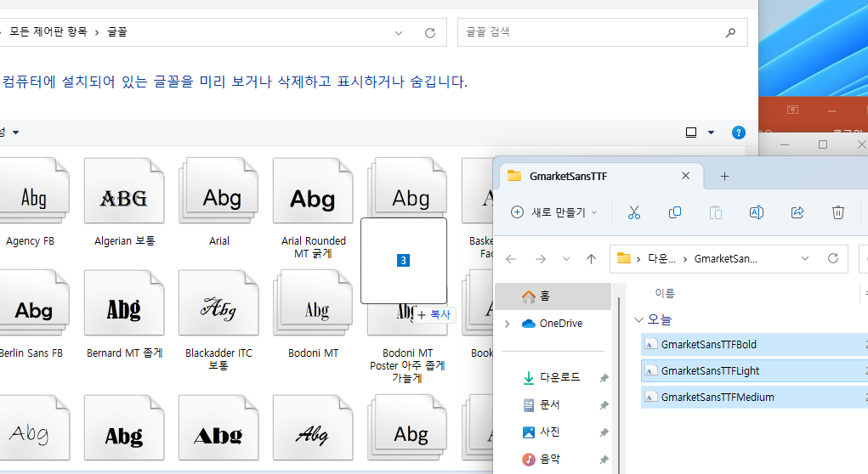The width and height of the screenshot is (868, 474).
Task: Open the Explorer address bar dropdown
Action: click(x=805, y=259)
